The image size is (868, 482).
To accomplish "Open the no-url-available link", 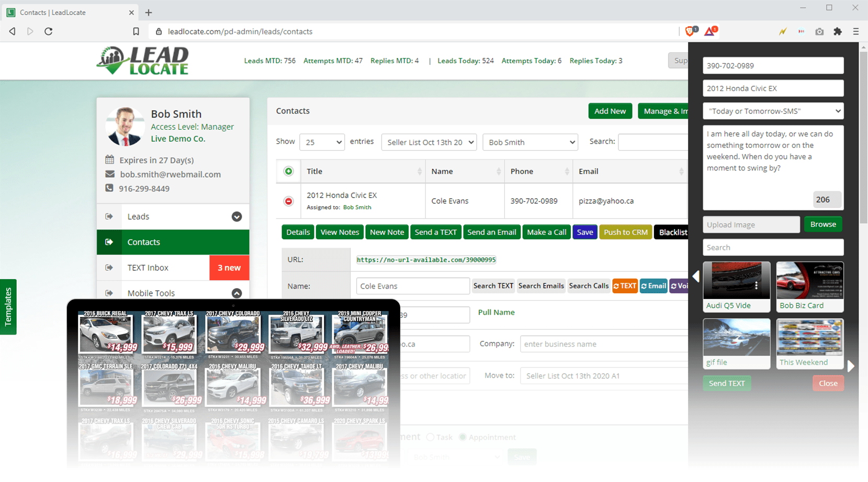I will (x=426, y=260).
